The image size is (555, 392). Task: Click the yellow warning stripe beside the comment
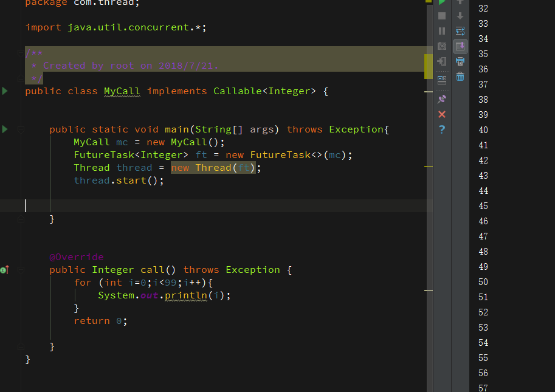(429, 66)
